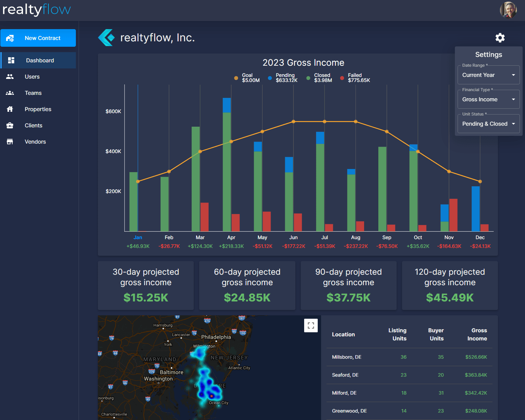Screen dimensions: 525x420
Task: Click the +$218.33K April variance value
Action: [x=231, y=246]
